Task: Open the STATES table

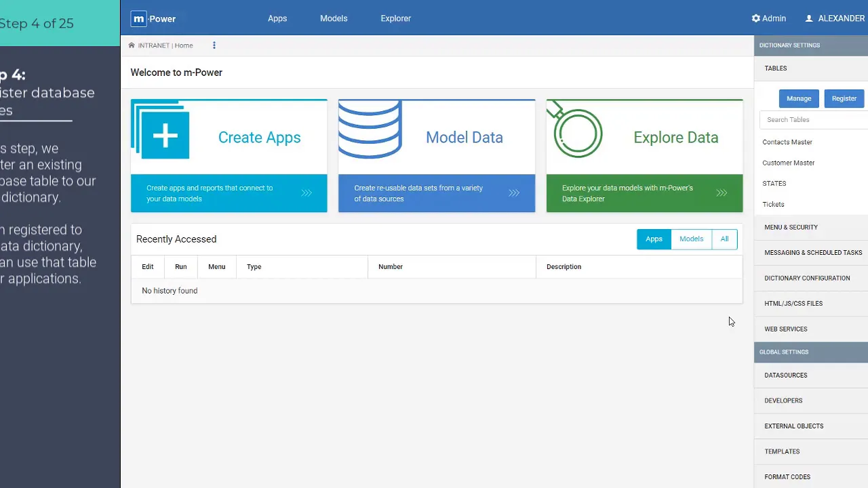Action: 774,184
